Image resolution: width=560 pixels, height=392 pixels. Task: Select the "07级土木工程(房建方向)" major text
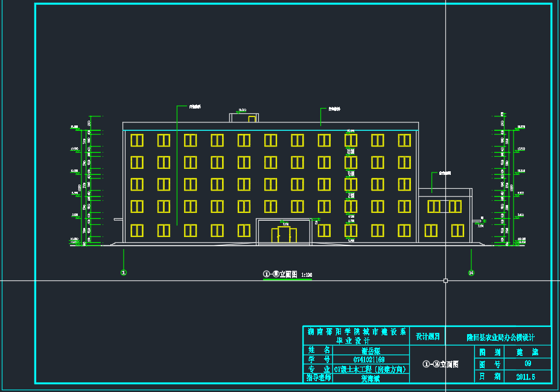[x=371, y=369]
